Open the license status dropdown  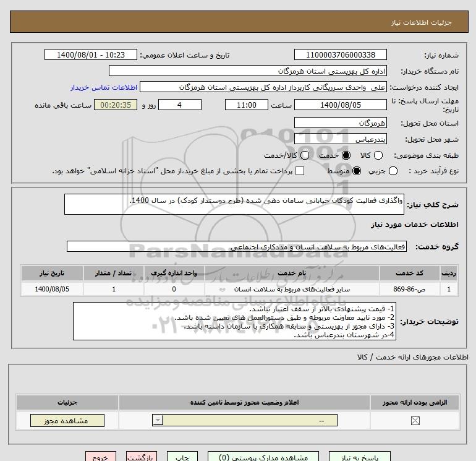pyautogui.click(x=245, y=420)
